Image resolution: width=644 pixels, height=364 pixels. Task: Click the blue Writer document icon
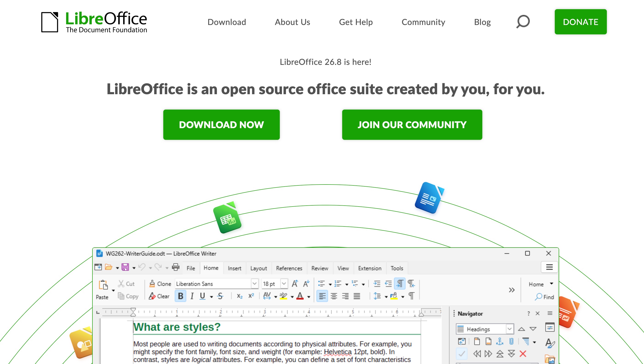(x=429, y=198)
